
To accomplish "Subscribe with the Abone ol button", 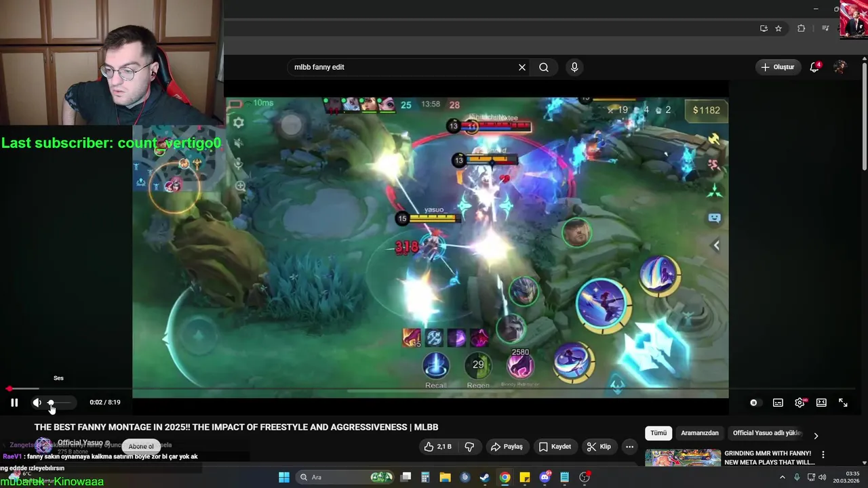I will point(141,446).
